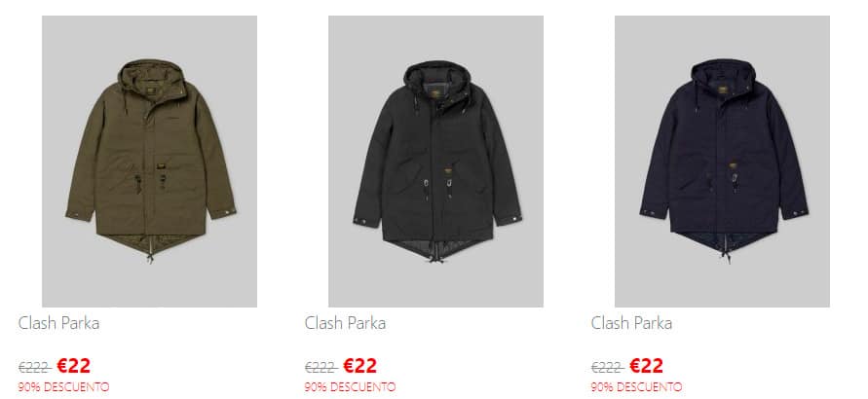Click 90% DESCUENTO label under black parka
The width and height of the screenshot is (868, 399).
coord(350,387)
